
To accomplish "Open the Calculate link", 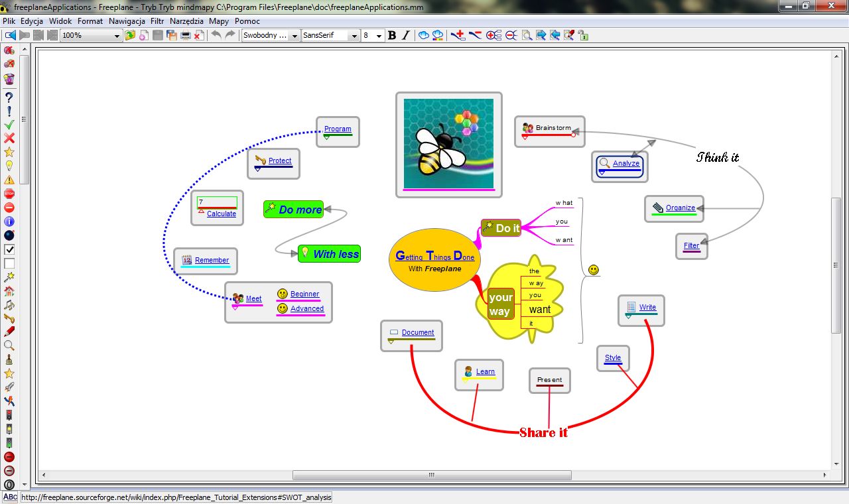I will tap(222, 214).
